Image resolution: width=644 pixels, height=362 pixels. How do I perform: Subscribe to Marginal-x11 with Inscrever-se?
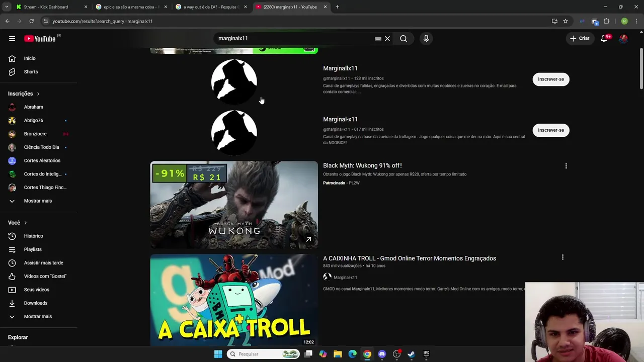click(551, 130)
